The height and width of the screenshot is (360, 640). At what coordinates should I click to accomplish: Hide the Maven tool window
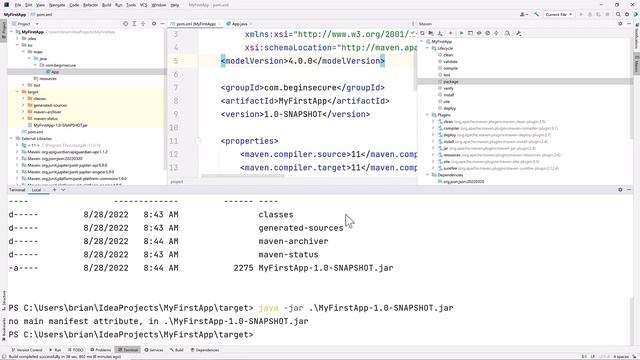629,24
